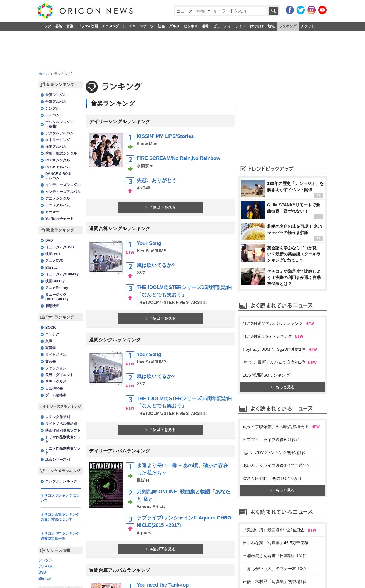Click the plus icon beside コミック

click(42, 334)
